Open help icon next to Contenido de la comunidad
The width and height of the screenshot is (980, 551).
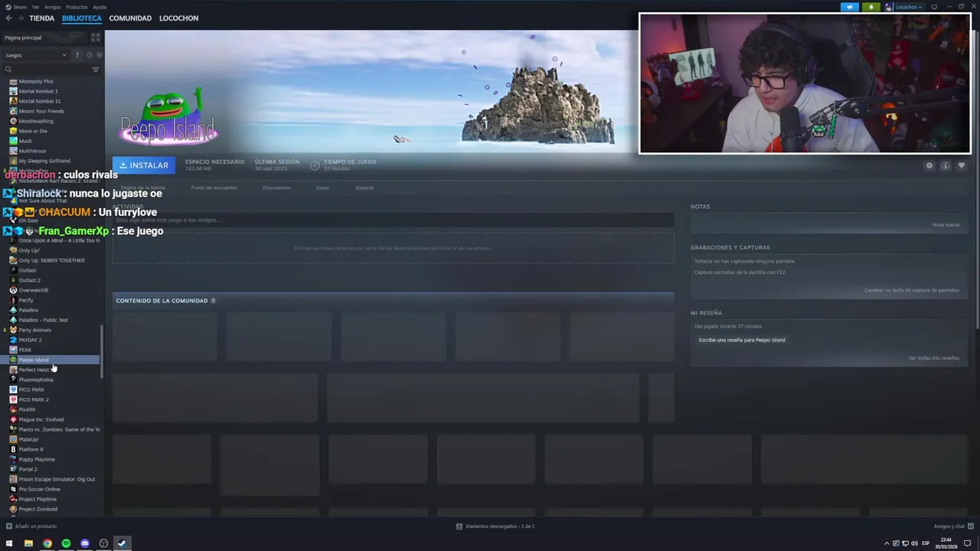click(213, 301)
